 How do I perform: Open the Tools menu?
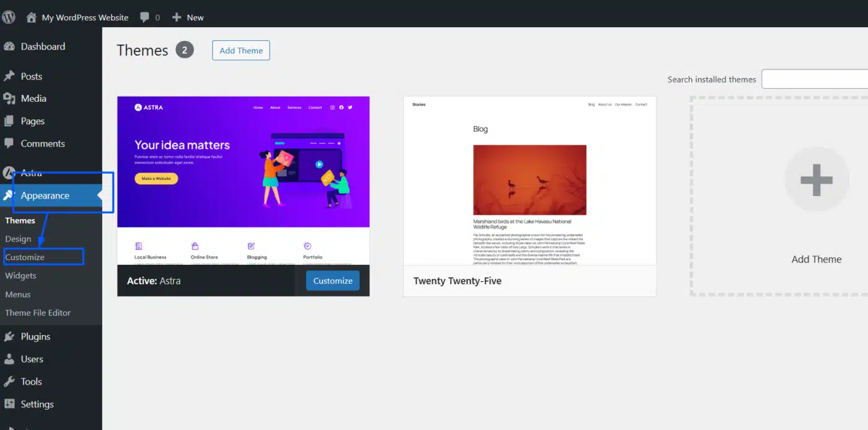pyautogui.click(x=32, y=382)
